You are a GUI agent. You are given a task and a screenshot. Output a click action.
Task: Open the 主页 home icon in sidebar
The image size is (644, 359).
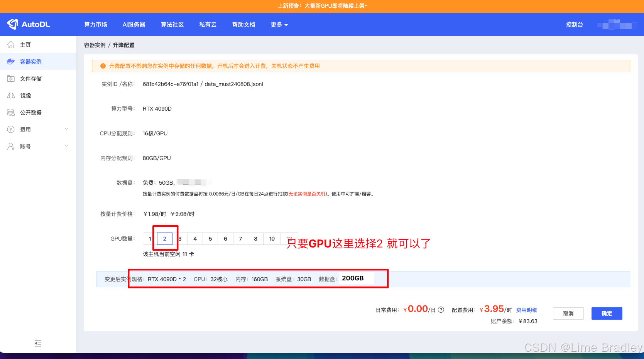point(11,45)
